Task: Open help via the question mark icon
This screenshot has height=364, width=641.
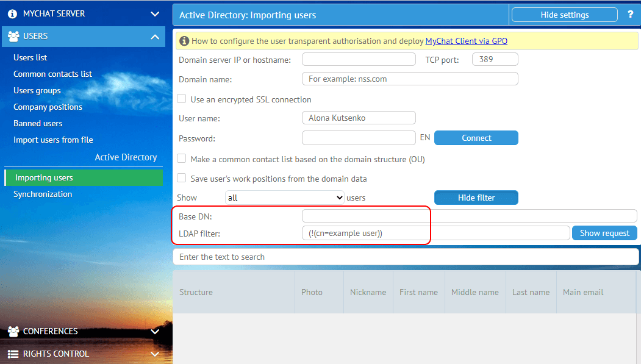Action: click(x=630, y=15)
